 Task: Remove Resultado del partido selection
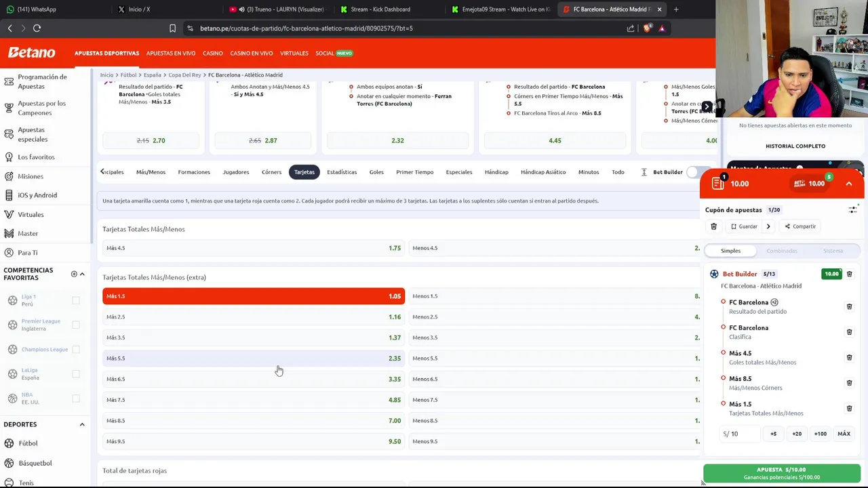849,306
